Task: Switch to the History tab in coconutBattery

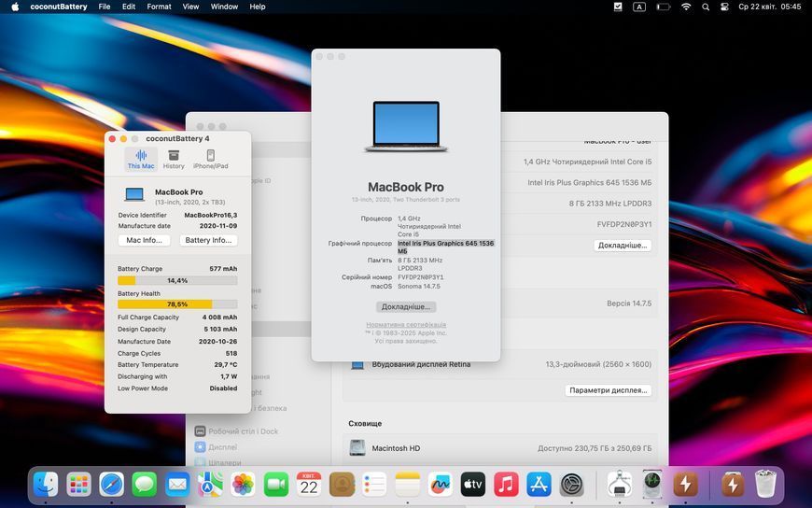Action: coord(174,159)
